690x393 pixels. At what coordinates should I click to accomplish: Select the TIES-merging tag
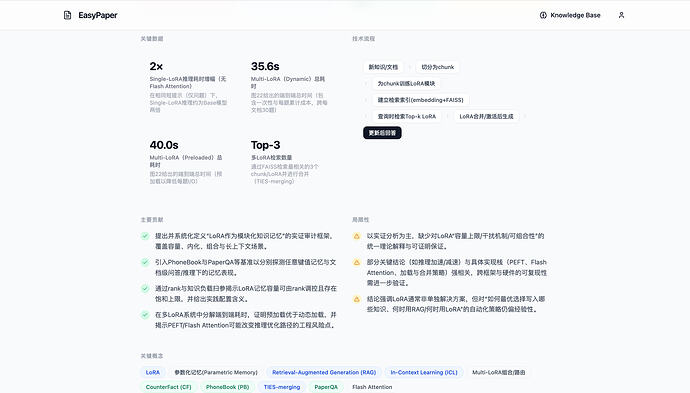(282, 387)
